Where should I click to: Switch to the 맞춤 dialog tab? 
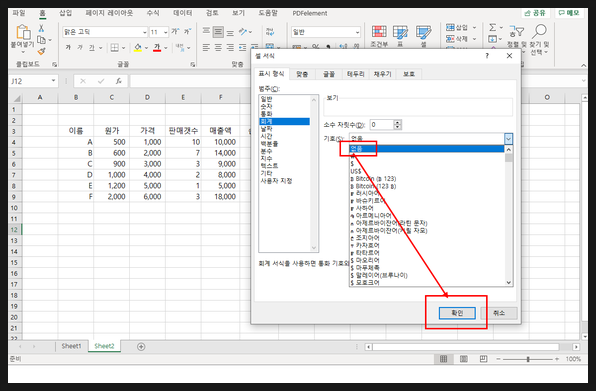(302, 74)
